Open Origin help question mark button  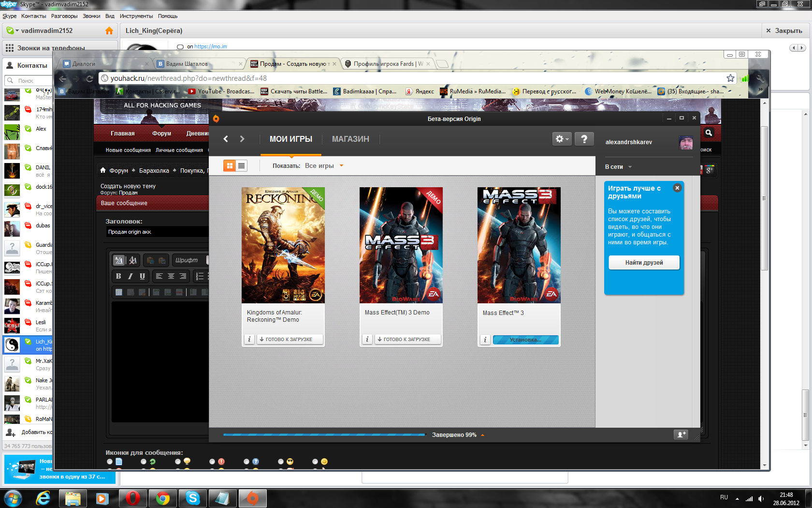584,139
